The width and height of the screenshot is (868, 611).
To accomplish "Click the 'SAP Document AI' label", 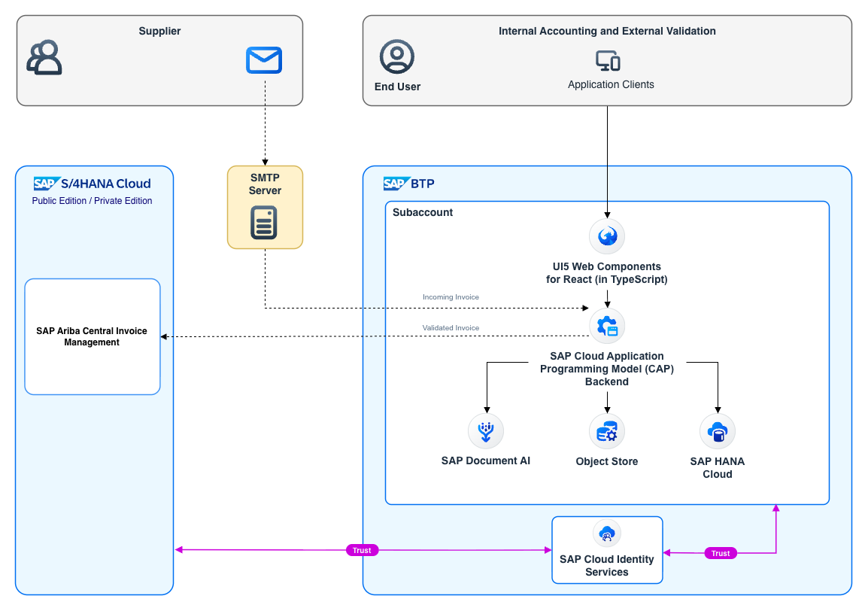I will (485, 461).
